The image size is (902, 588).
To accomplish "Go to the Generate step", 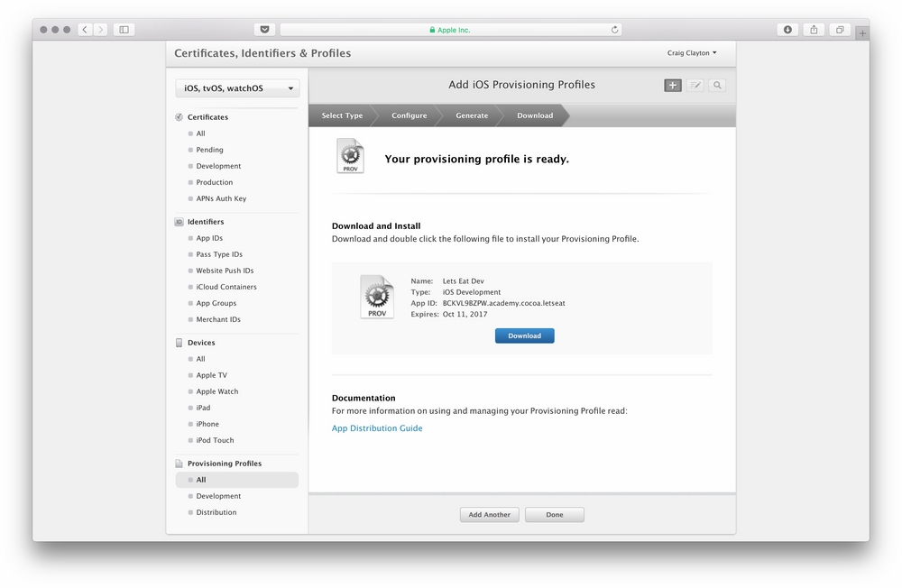I will click(472, 115).
